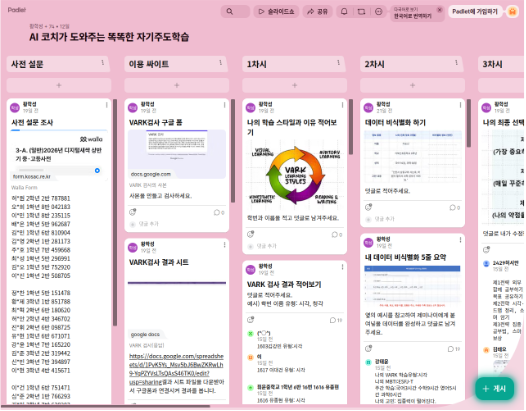Add a post under 이용 사이트 section

(177, 85)
